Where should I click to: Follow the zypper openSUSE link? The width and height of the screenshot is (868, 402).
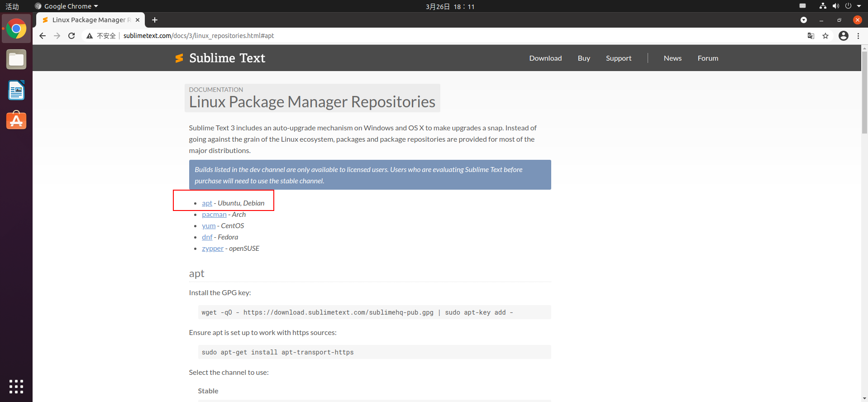click(213, 249)
